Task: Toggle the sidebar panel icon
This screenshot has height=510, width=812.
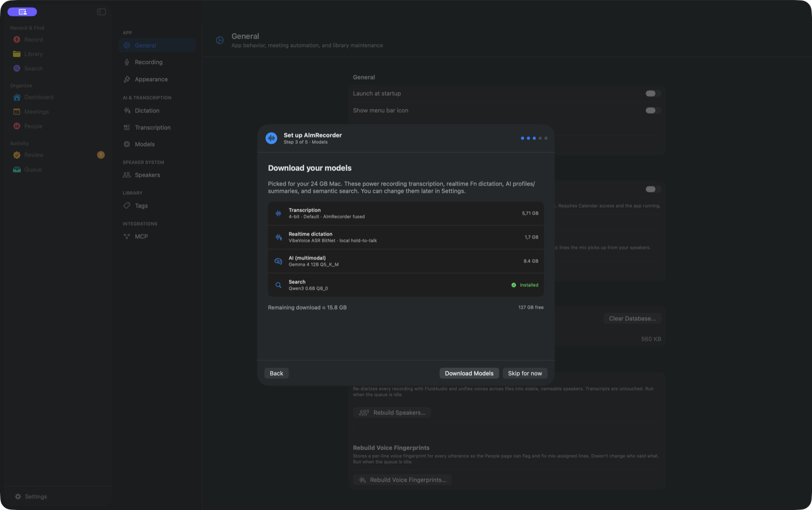Action: [101, 12]
